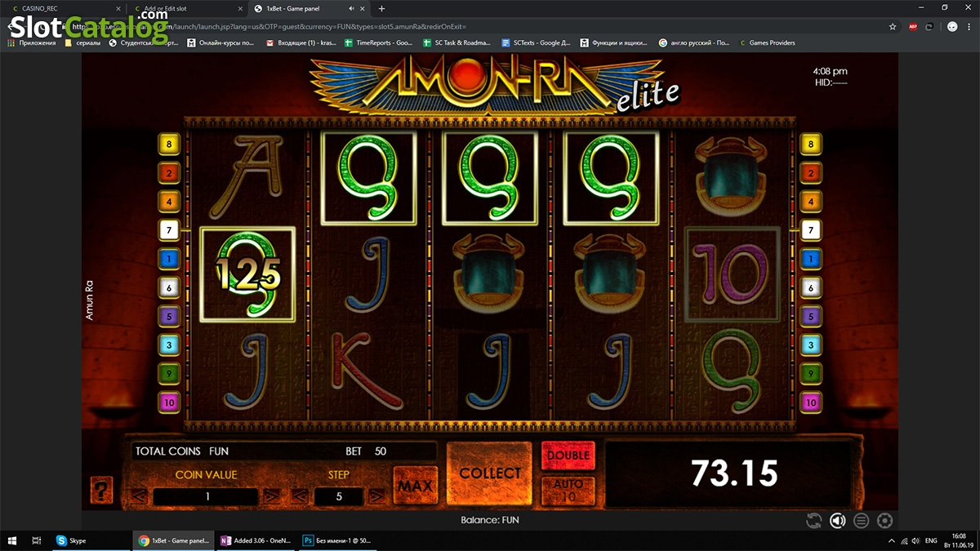The width and height of the screenshot is (980, 551).
Task: Increase the step value with right arrow
Action: click(x=376, y=496)
